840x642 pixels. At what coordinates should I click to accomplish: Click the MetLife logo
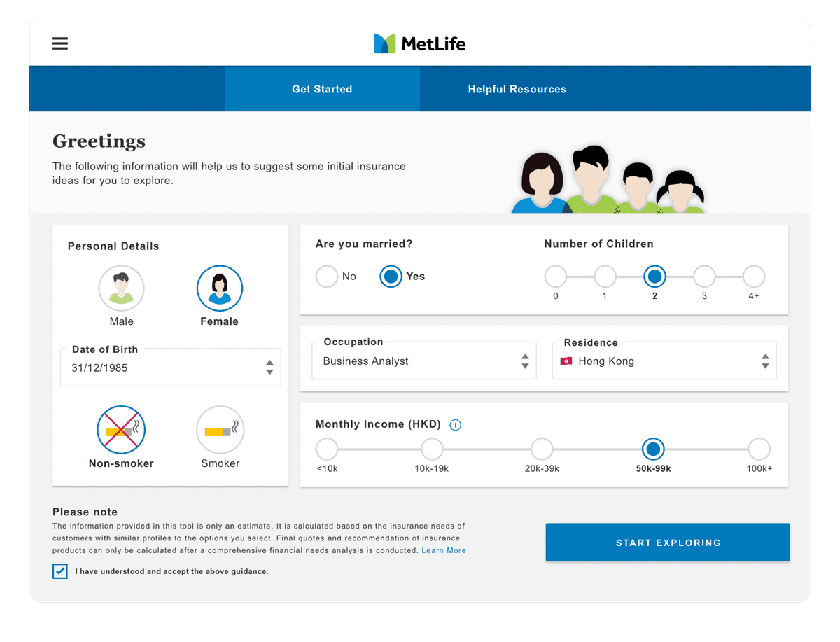point(419,43)
